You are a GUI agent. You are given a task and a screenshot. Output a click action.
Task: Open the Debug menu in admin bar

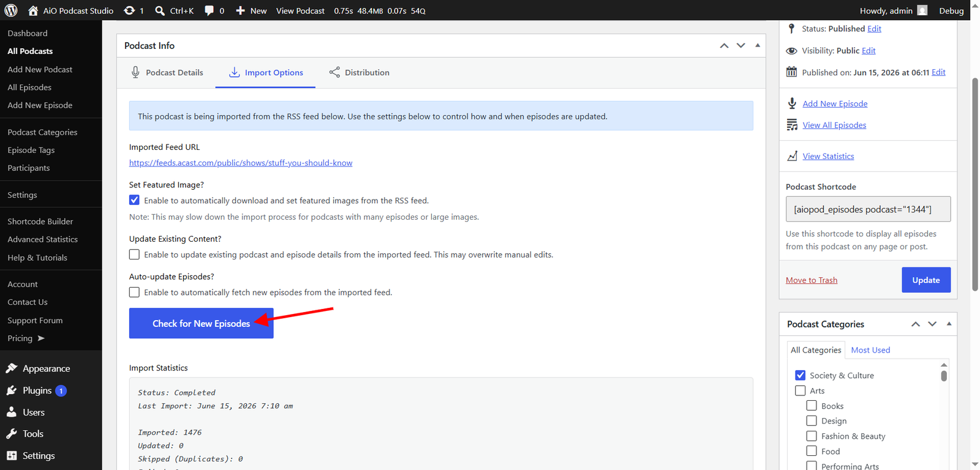coord(951,10)
